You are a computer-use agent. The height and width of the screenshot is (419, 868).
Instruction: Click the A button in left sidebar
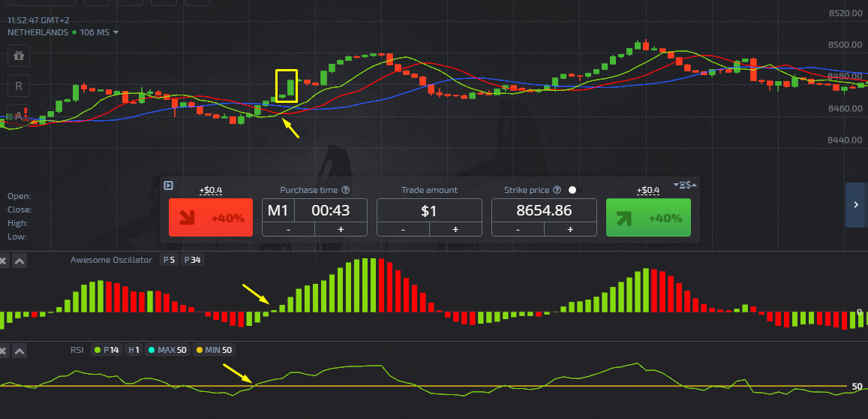19,116
